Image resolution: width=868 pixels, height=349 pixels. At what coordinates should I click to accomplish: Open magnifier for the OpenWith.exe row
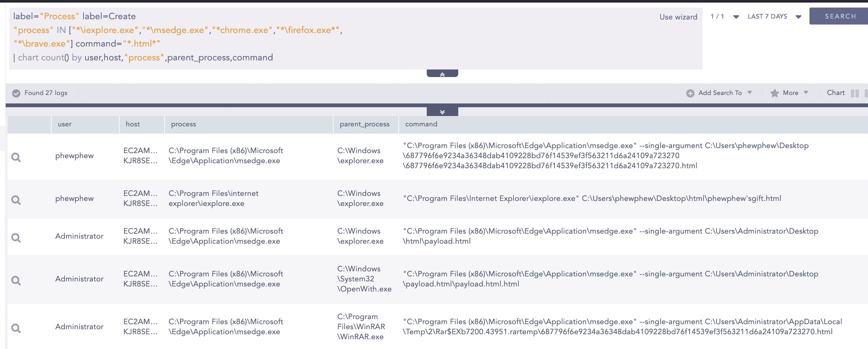[16, 280]
